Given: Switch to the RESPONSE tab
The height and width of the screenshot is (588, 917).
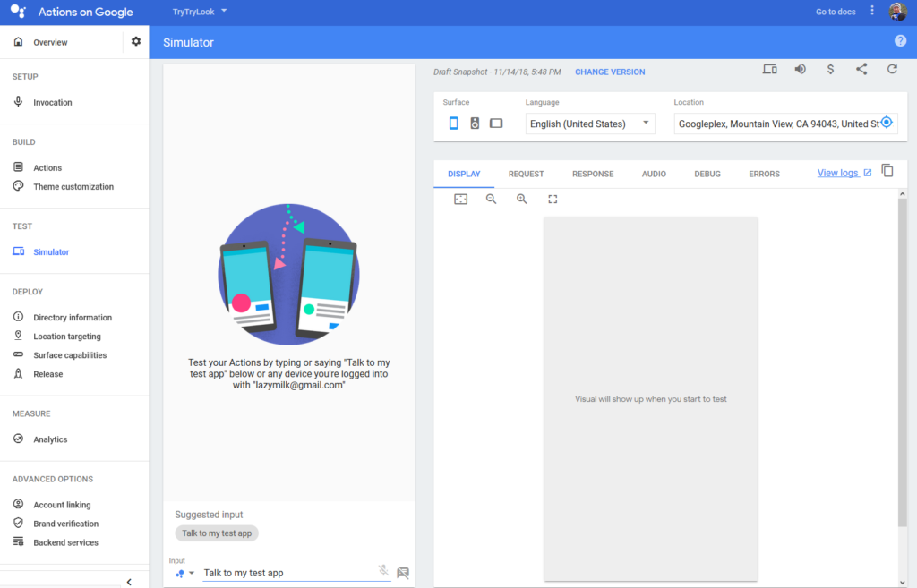Looking at the screenshot, I should (593, 174).
